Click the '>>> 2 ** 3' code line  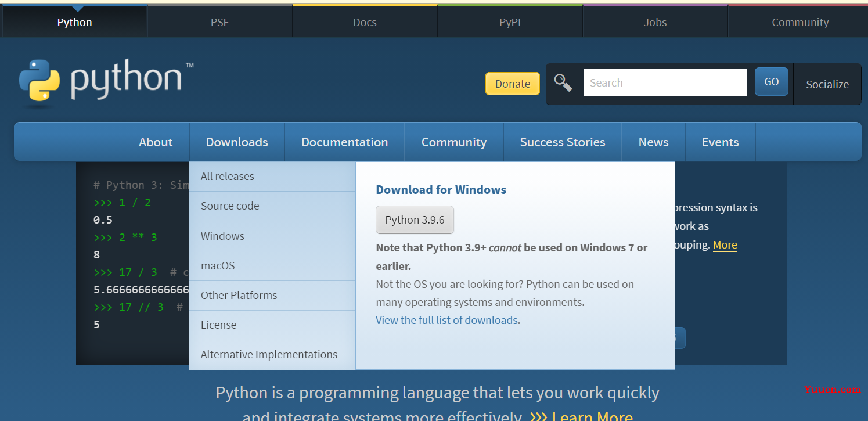[125, 238]
